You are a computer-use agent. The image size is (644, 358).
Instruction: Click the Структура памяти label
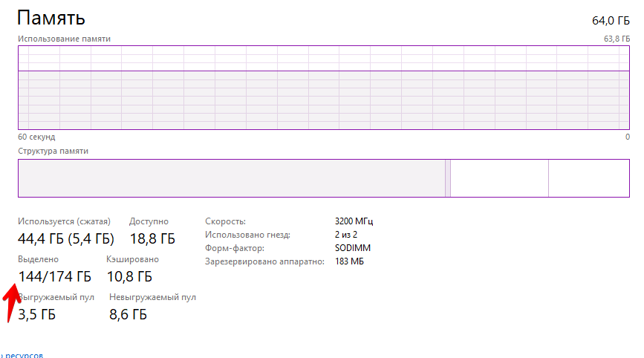53,151
